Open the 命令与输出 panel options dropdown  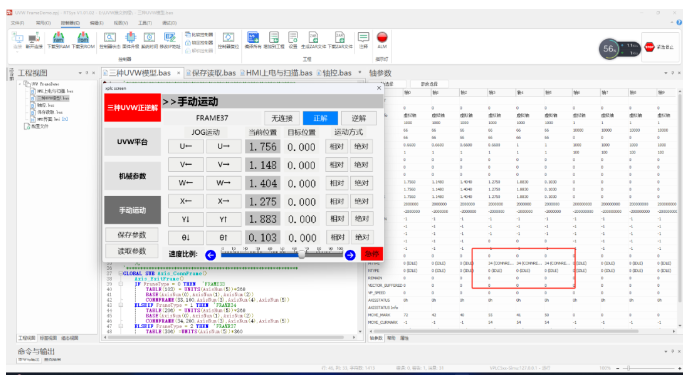tap(666, 351)
